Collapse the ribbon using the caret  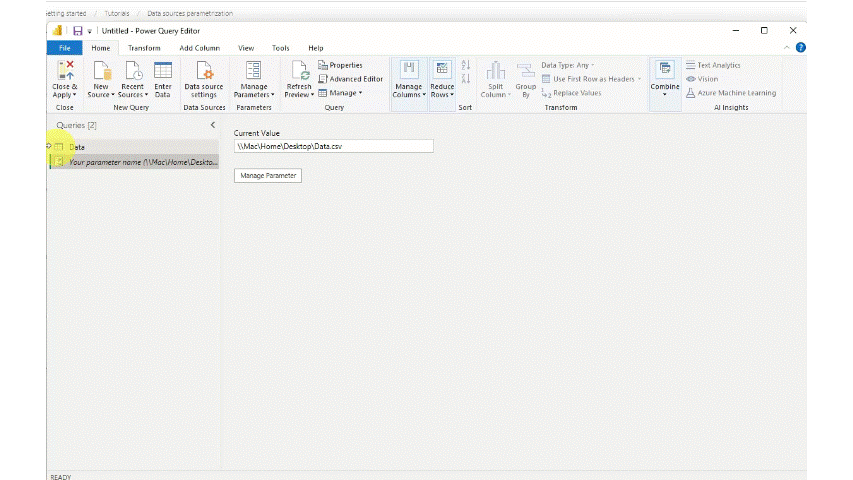787,48
